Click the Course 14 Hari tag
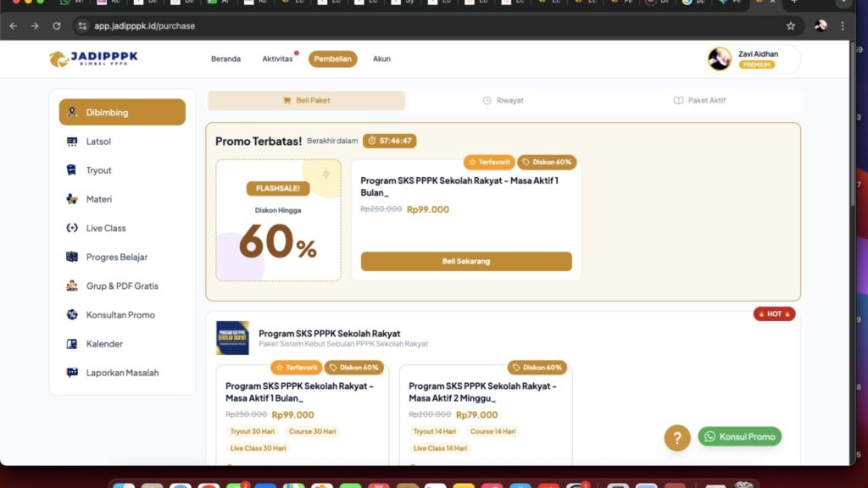The height and width of the screenshot is (488, 868). (x=492, y=431)
